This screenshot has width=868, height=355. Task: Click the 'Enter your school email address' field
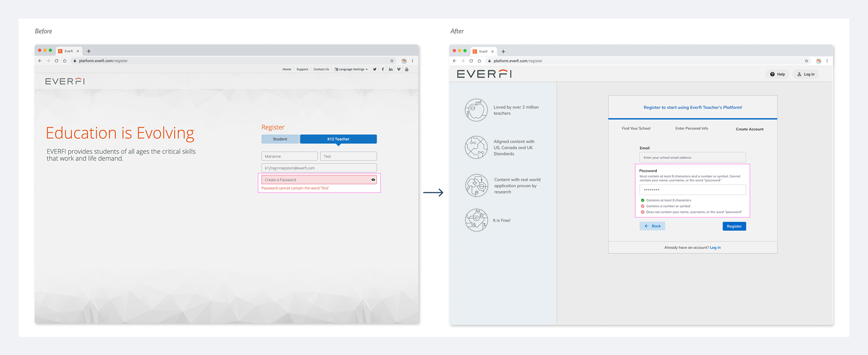tap(693, 157)
